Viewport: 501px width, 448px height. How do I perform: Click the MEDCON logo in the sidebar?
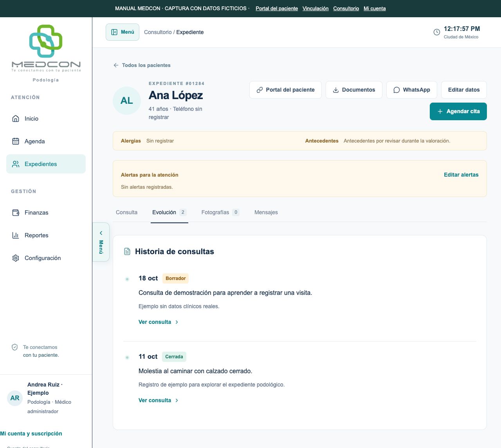tap(46, 48)
